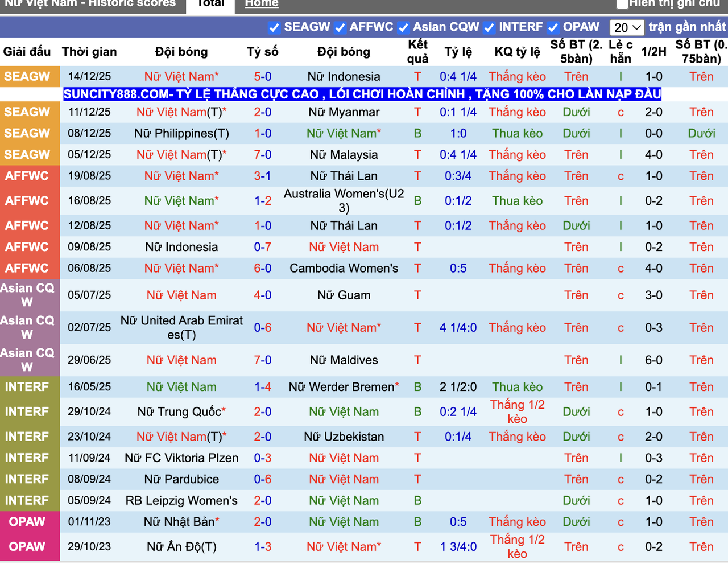Open Nữ Ấn Độ(T) team page
This screenshot has height=564, width=728.
click(181, 547)
